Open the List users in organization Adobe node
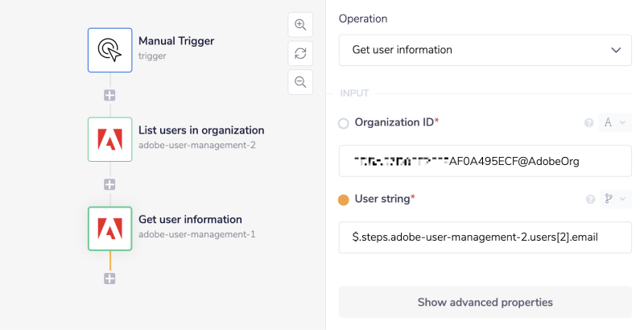 [x=109, y=139]
